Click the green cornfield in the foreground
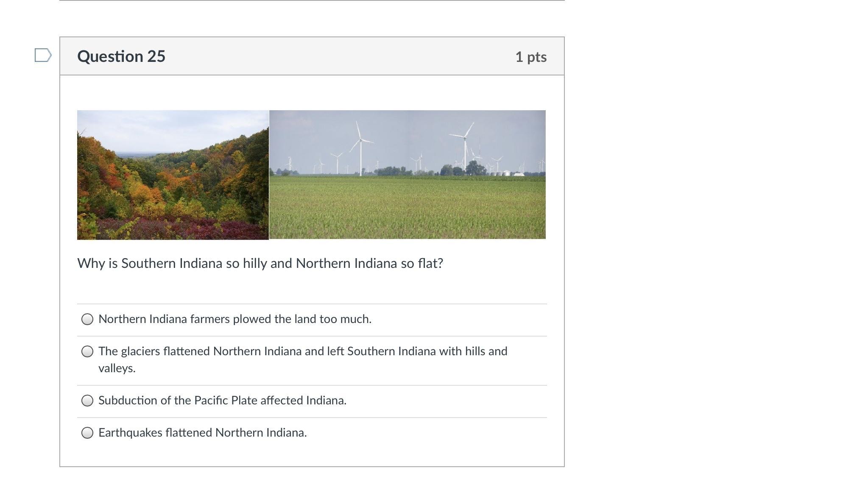The width and height of the screenshot is (868, 479). click(x=407, y=209)
